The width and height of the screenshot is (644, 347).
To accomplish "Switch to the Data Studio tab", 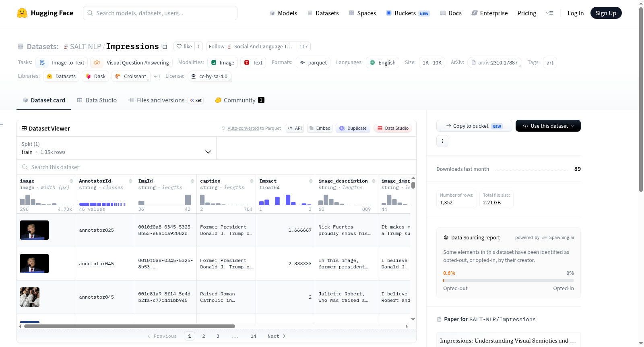I will point(97,100).
